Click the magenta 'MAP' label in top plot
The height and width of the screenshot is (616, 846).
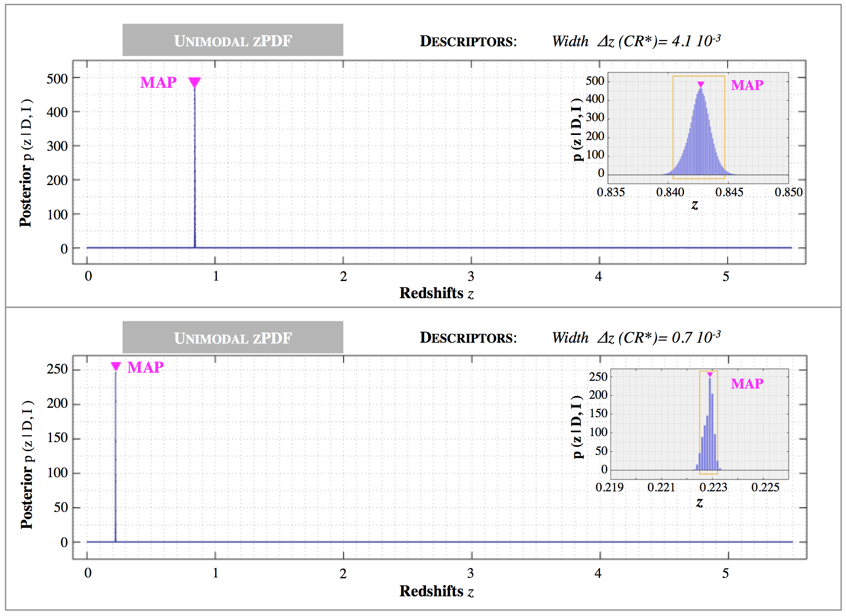pos(159,82)
